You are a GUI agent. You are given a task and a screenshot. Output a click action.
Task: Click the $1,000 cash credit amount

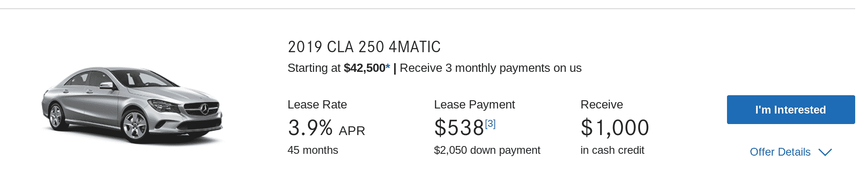[x=614, y=128]
